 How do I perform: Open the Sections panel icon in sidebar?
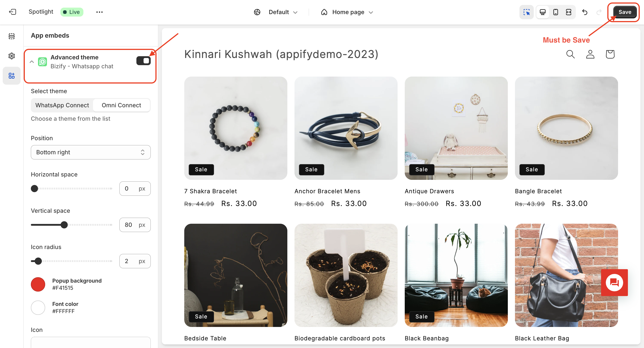11,36
